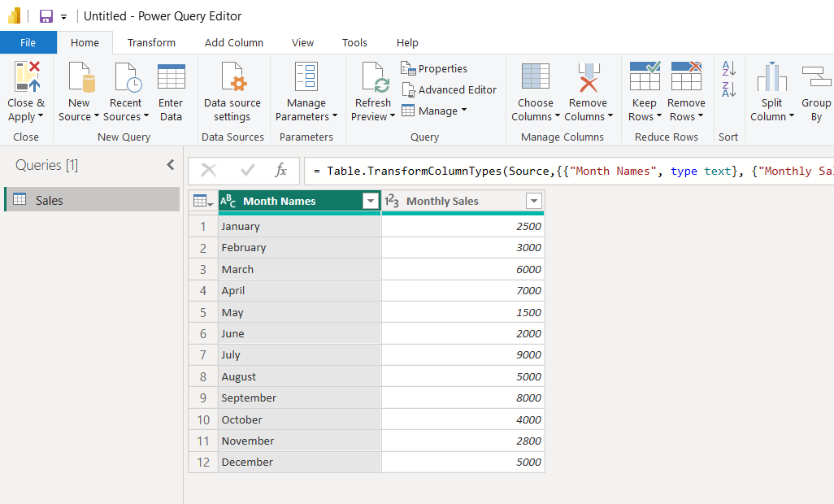Click the Enter Data table icon
The image size is (834, 504).
tap(171, 78)
